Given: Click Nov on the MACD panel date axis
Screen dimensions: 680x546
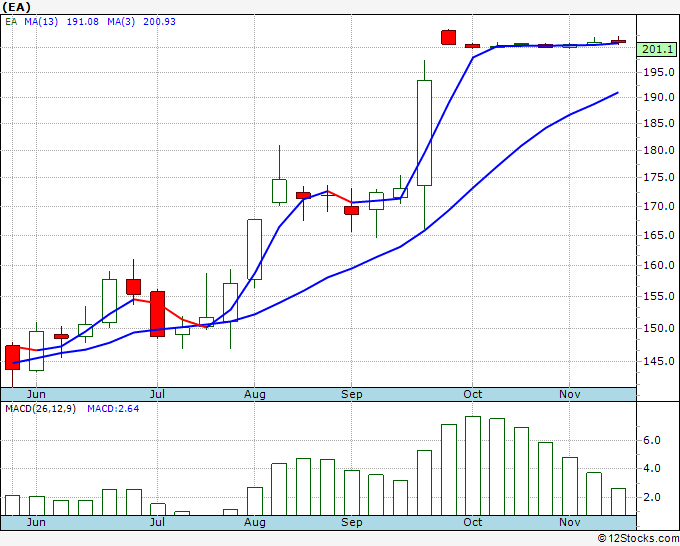Looking at the screenshot, I should pos(569,522).
